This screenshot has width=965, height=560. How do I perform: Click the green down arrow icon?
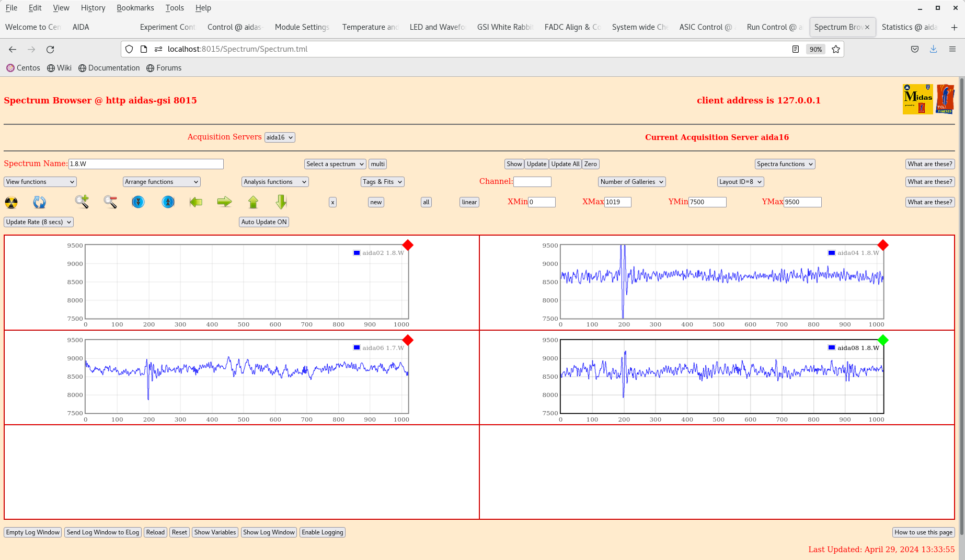click(281, 202)
